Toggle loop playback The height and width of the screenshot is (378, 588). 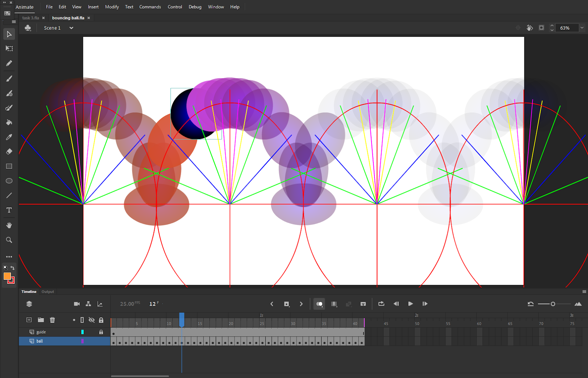381,304
